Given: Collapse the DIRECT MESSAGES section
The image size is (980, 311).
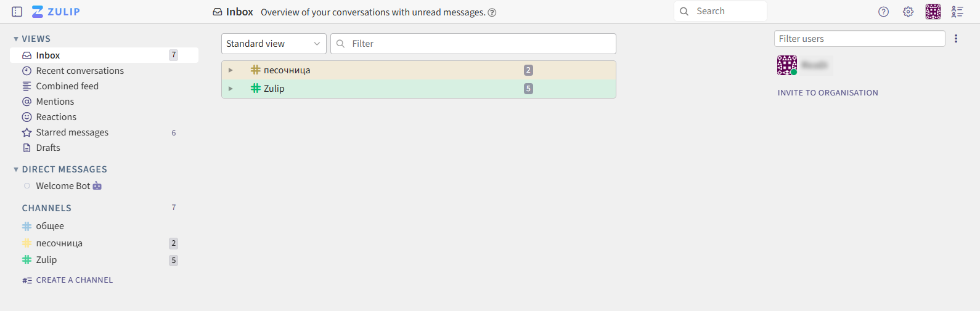Looking at the screenshot, I should tap(16, 169).
